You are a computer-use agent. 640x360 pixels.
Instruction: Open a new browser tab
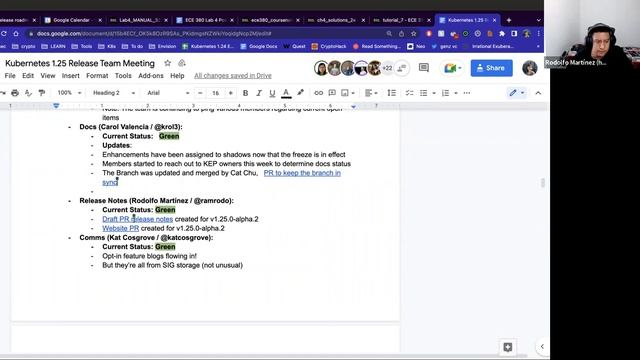(x=509, y=20)
